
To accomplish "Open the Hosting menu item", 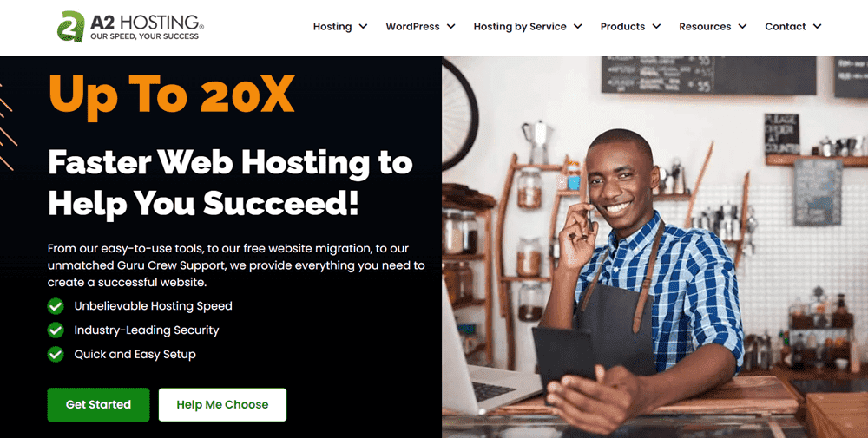I will point(332,27).
